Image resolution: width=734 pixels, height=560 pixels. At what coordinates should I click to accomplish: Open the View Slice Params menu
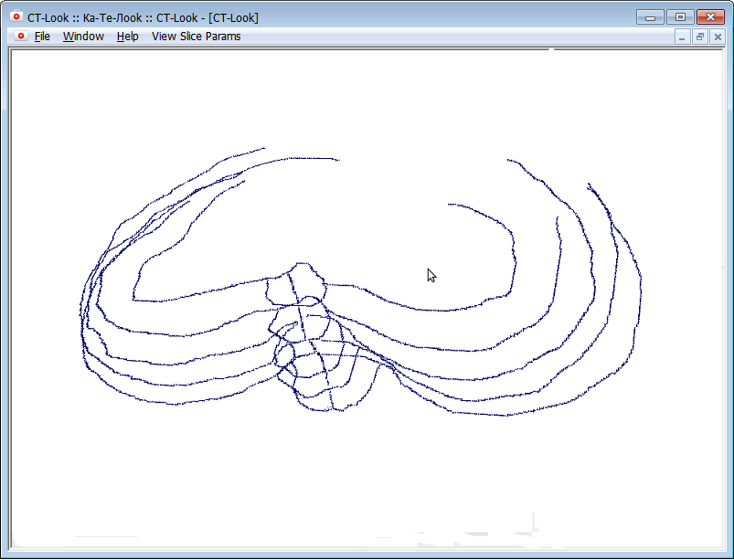point(197,37)
